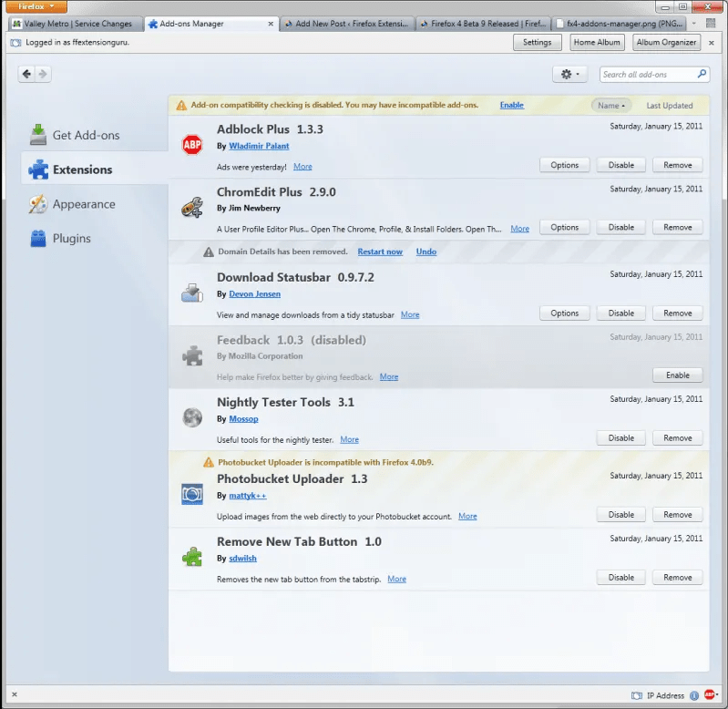This screenshot has width=728, height=709.
Task: Show More details for Adblock Plus
Action: pos(302,166)
